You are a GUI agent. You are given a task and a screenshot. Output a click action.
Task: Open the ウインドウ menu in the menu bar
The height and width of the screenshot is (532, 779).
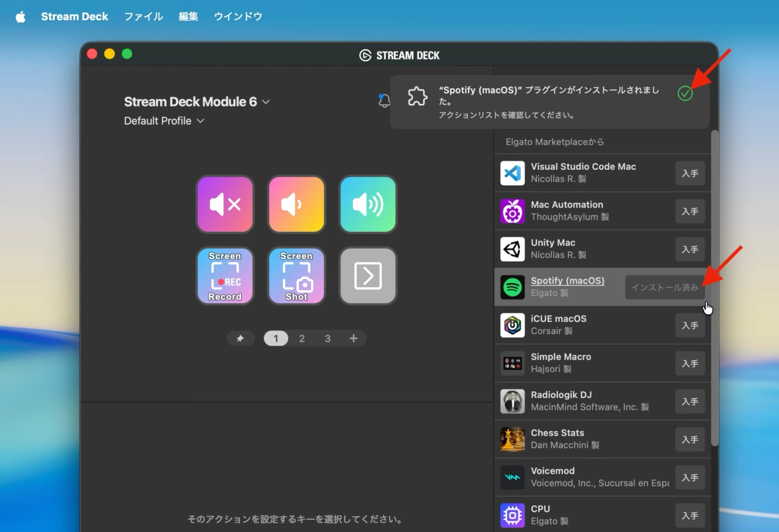point(237,16)
